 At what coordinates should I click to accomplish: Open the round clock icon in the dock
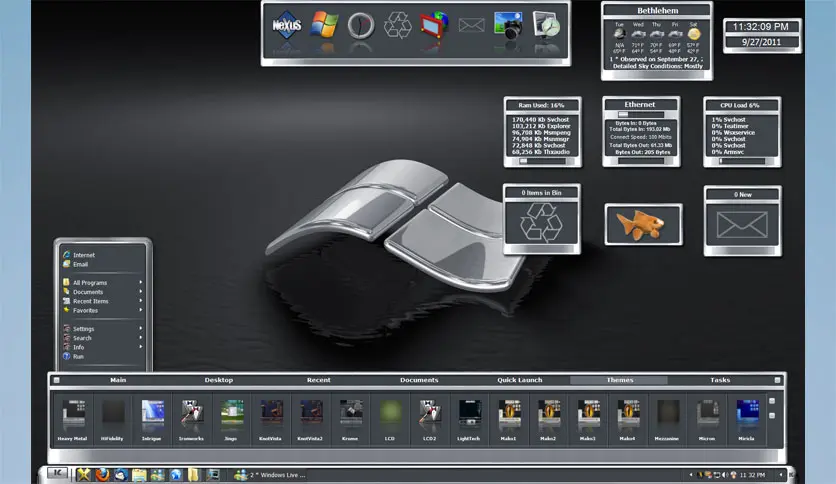[361, 26]
